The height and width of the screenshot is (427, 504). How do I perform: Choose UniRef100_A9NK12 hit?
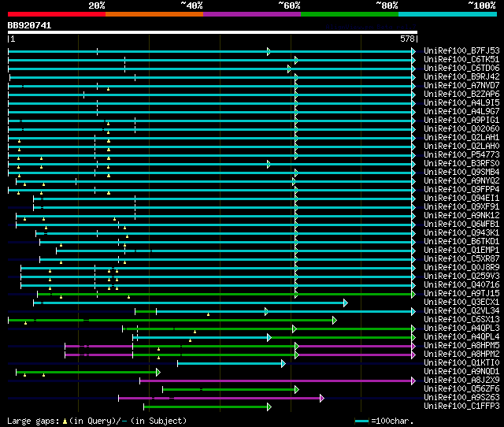point(461,216)
